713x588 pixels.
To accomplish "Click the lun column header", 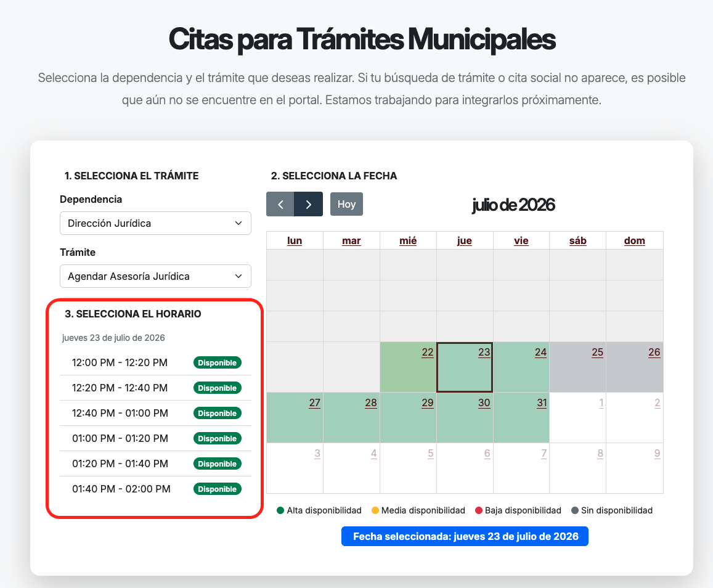I will point(295,240).
